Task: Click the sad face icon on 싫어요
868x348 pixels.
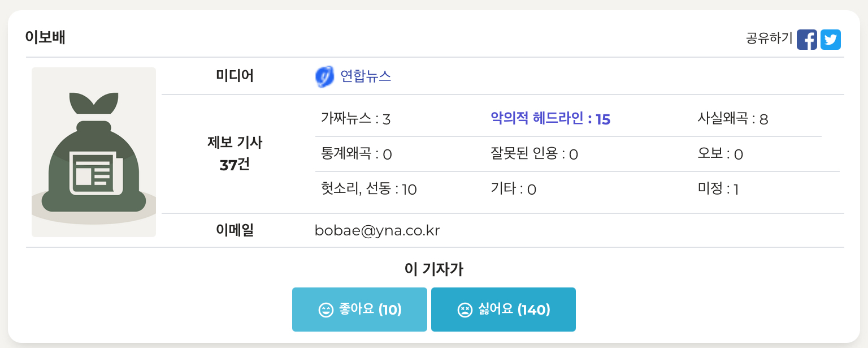Action: [x=465, y=310]
